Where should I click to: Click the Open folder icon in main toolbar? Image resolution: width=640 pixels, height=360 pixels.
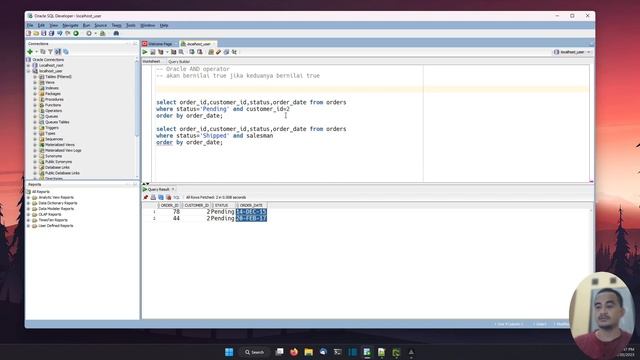coord(36,33)
